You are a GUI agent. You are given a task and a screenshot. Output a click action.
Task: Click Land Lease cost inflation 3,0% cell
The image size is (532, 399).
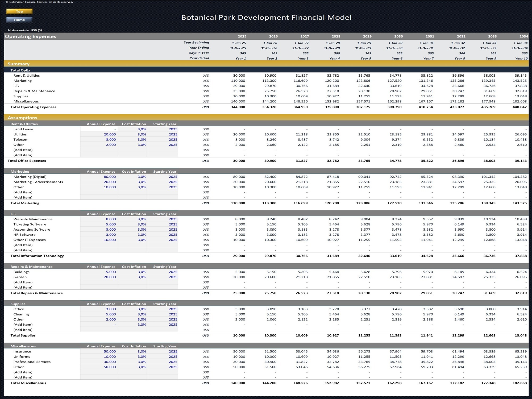click(x=132, y=129)
